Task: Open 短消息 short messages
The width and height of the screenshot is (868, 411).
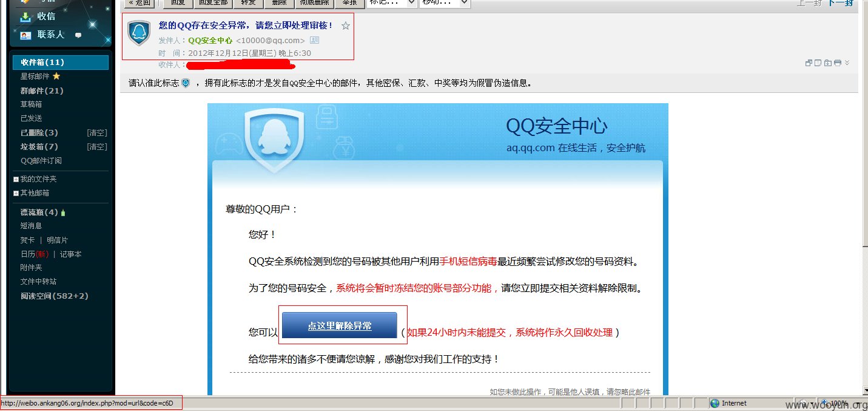Action: tap(32, 226)
